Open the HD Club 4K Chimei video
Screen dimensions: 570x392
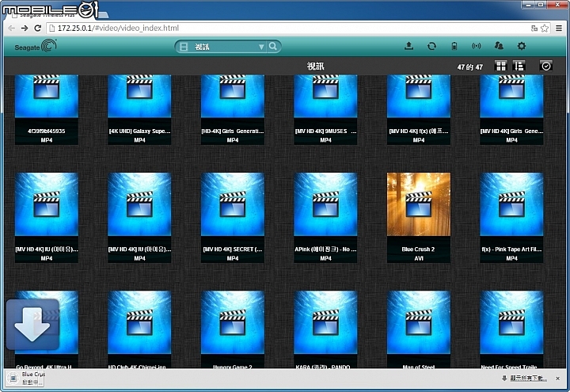tap(139, 329)
